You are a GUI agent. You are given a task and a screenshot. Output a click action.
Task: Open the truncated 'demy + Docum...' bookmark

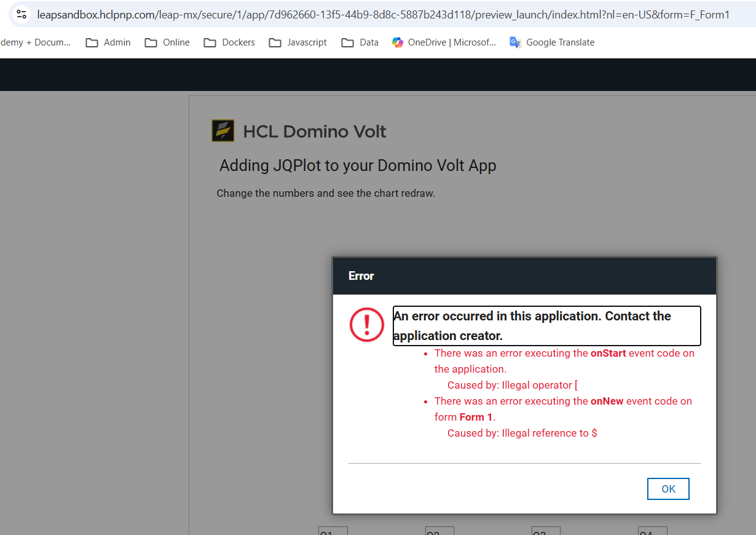35,42
